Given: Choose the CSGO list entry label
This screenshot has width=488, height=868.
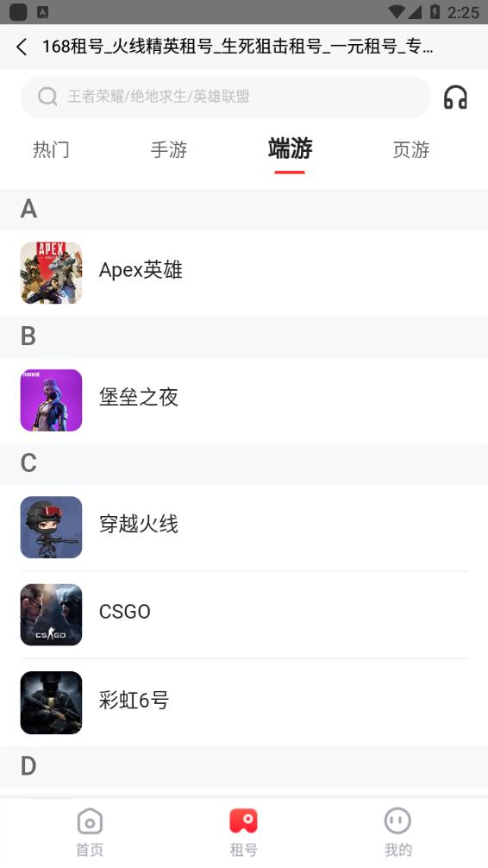Looking at the screenshot, I should point(124,612).
